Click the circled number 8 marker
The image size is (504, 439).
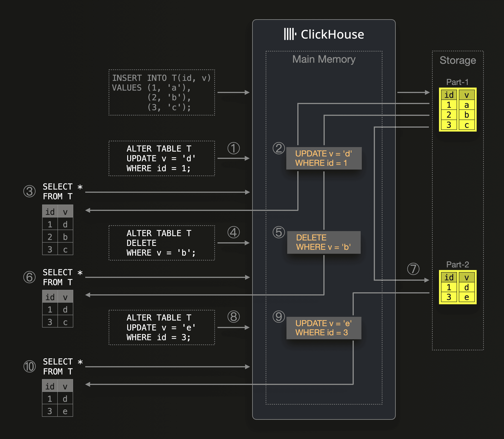(x=233, y=316)
